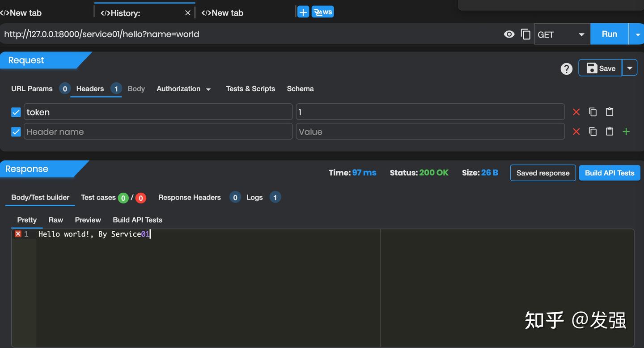644x348 pixels.
Task: Uncheck the token header checkbox
Action: [16, 112]
